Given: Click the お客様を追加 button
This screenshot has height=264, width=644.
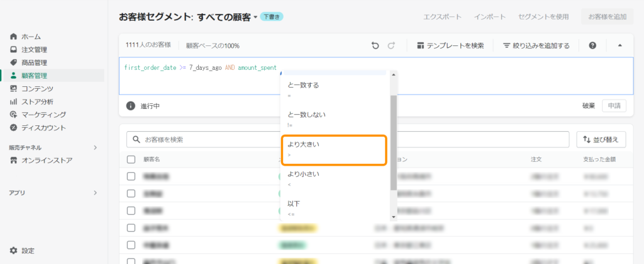Looking at the screenshot, I should tap(607, 17).
